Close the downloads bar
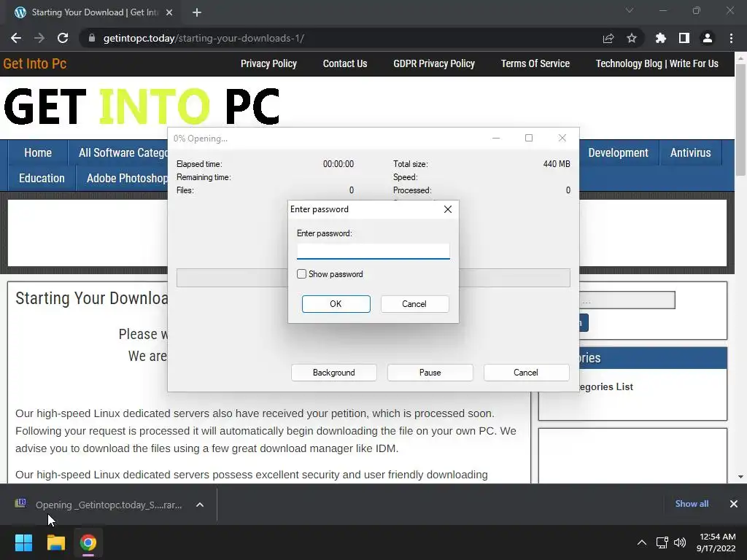747x560 pixels. pos(734,503)
